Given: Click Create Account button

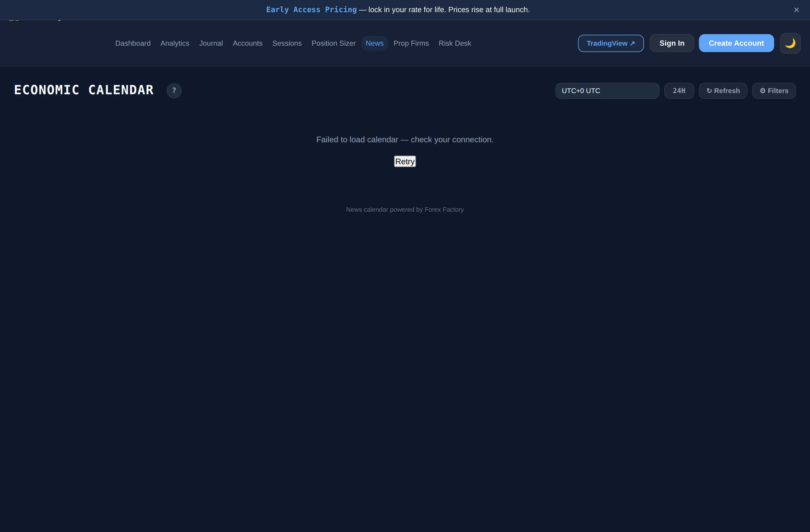Looking at the screenshot, I should click(x=736, y=43).
